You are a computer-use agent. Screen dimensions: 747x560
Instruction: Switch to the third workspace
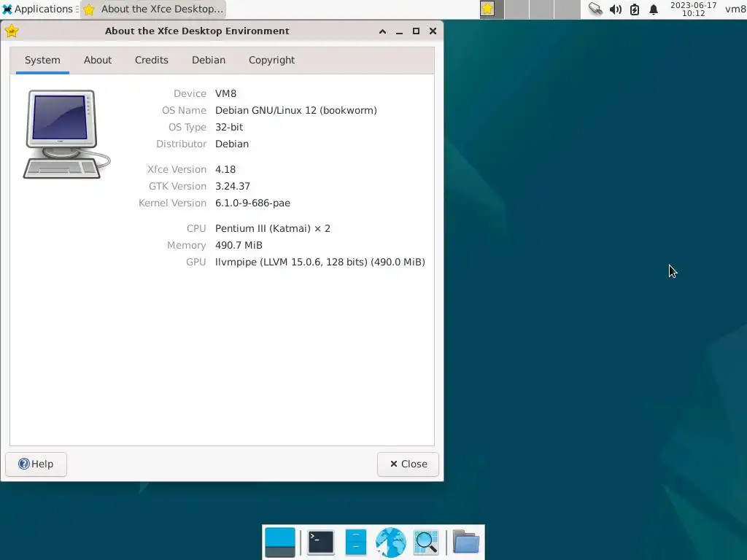(x=542, y=9)
